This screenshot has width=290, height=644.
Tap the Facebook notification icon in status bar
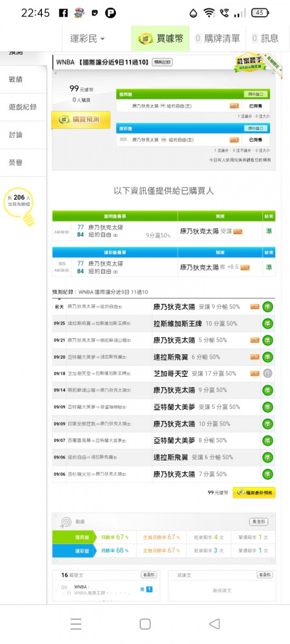pos(63,13)
